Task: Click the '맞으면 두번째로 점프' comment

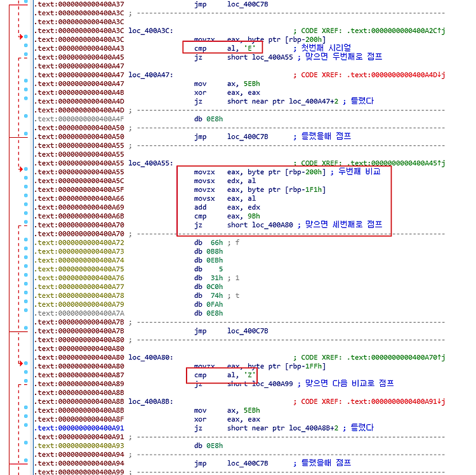Action: [x=343, y=57]
